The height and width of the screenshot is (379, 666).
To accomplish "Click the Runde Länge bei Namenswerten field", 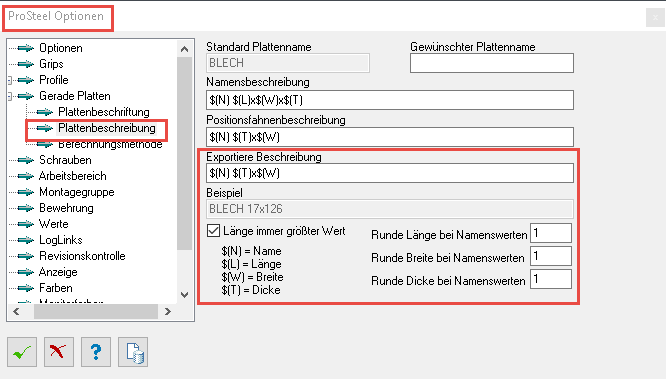I will coord(551,233).
